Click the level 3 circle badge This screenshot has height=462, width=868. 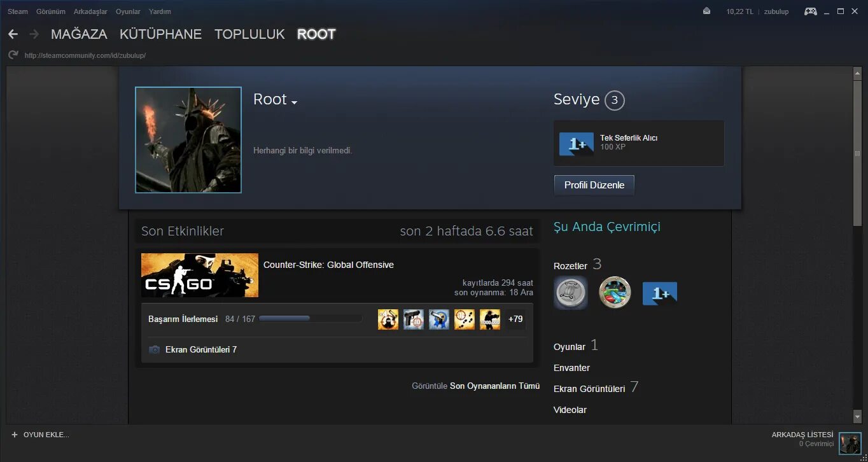coord(614,100)
